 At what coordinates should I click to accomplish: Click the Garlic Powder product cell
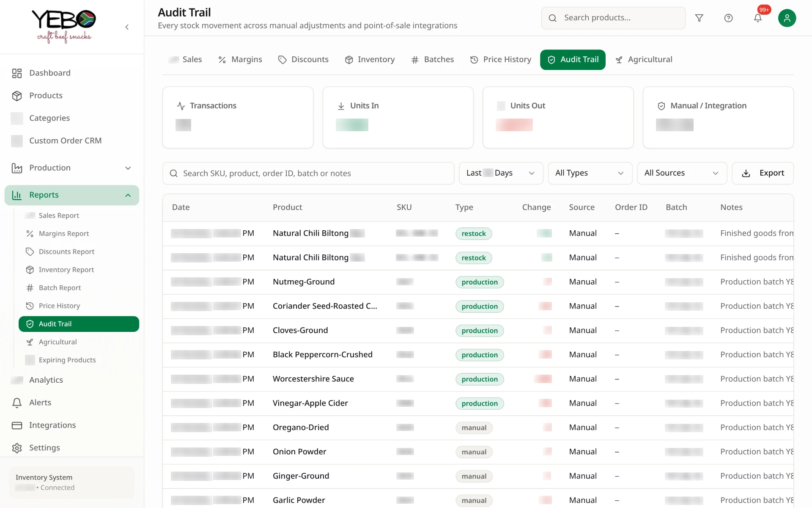(299, 500)
